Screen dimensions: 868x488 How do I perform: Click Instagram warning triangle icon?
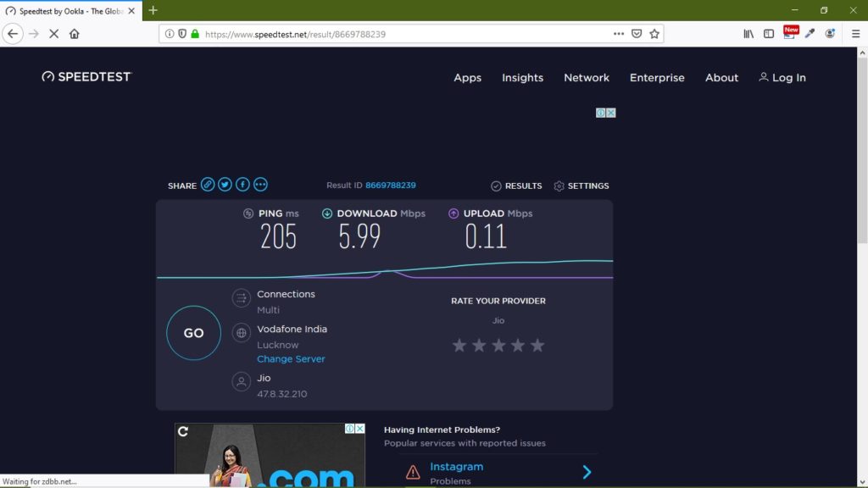click(413, 472)
